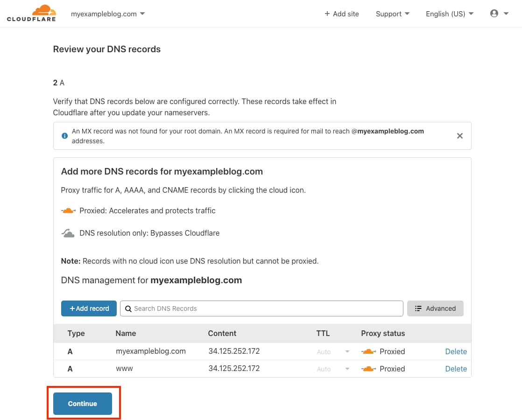This screenshot has width=522, height=420.
Task: Toggle proxy cloud for www record
Action: tap(368, 369)
